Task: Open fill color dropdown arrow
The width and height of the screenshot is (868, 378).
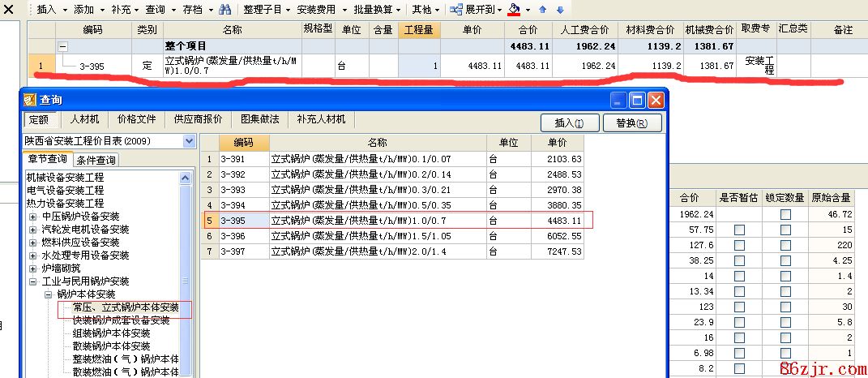Action: pyautogui.click(x=528, y=10)
